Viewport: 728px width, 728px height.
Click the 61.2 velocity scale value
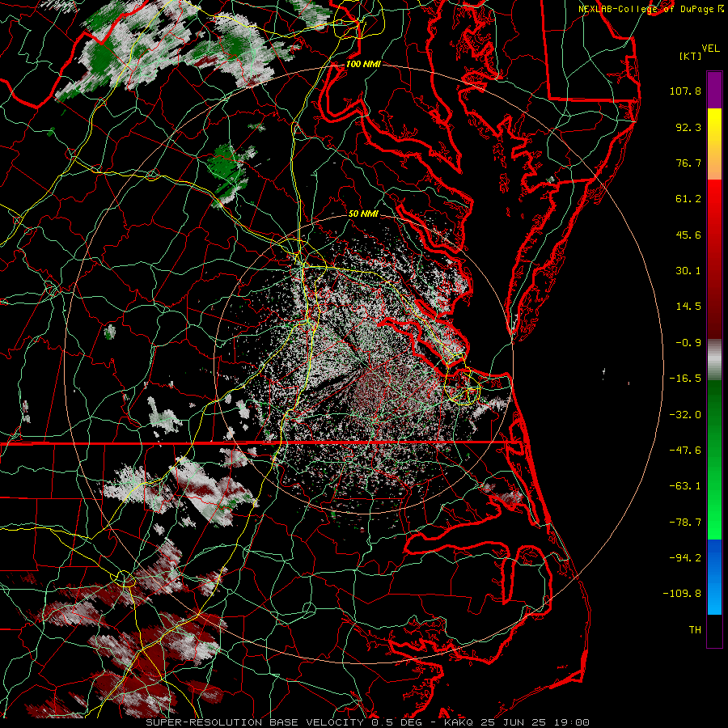688,199
